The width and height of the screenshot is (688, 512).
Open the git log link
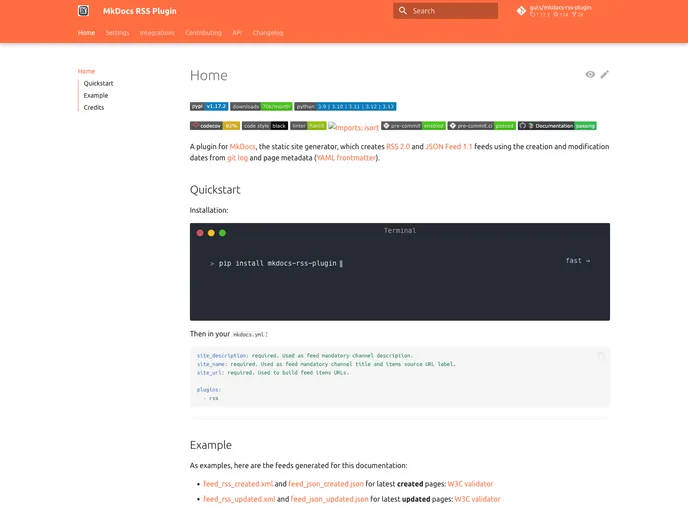coord(237,158)
